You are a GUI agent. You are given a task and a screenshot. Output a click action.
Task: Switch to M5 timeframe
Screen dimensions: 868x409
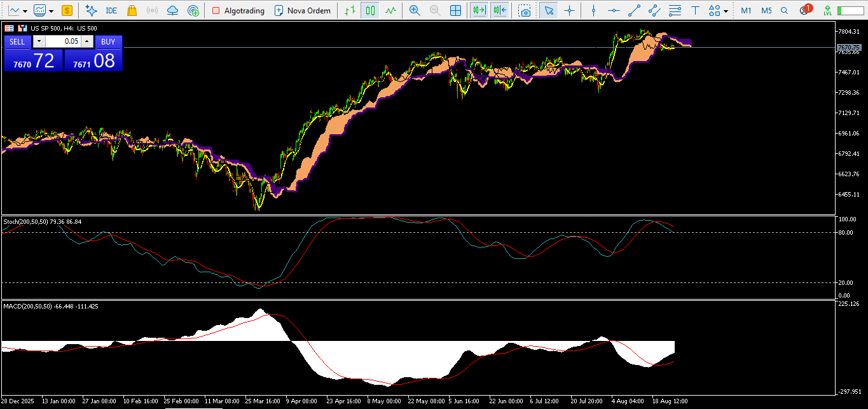pyautogui.click(x=766, y=11)
